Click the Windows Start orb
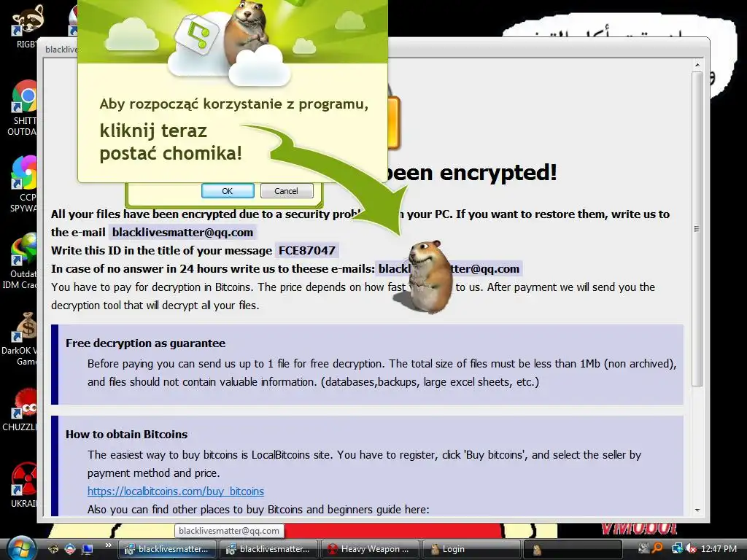 (19, 548)
